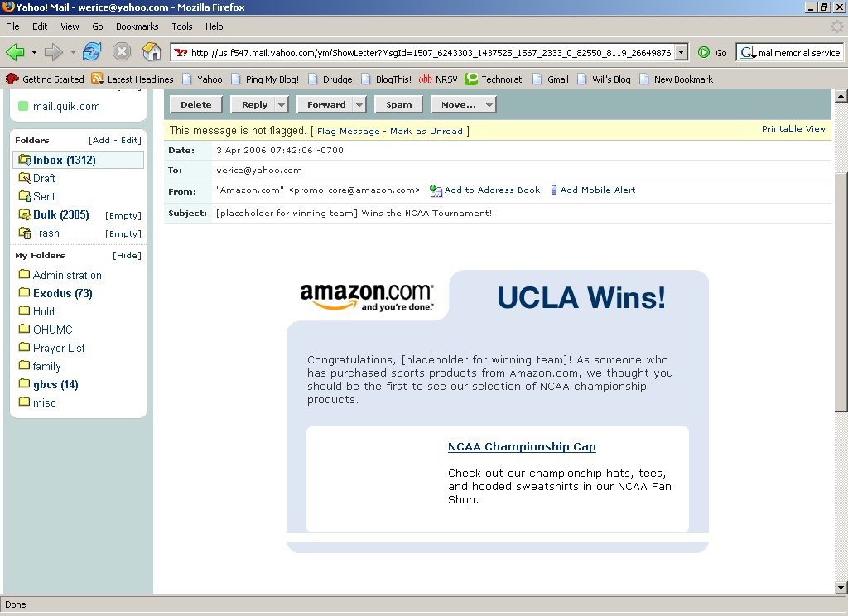Click the Trash folder icon
848x616 pixels.
(24, 233)
